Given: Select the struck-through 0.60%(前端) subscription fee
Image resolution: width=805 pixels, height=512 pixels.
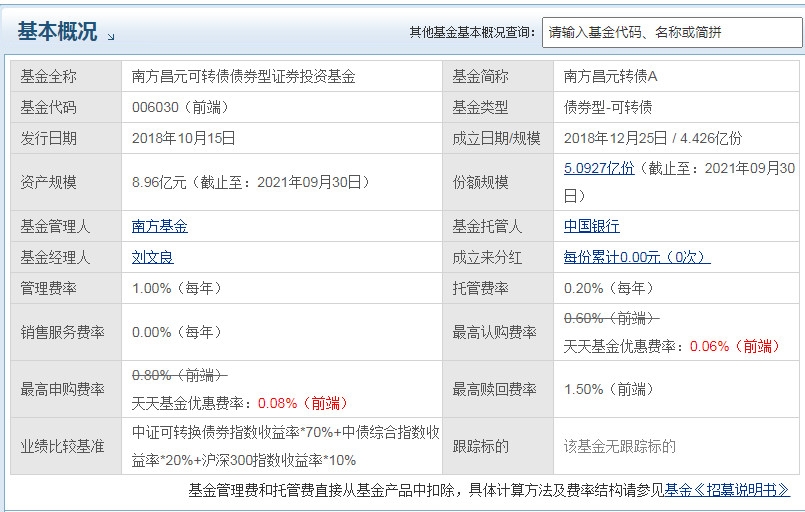Looking at the screenshot, I should [x=611, y=318].
